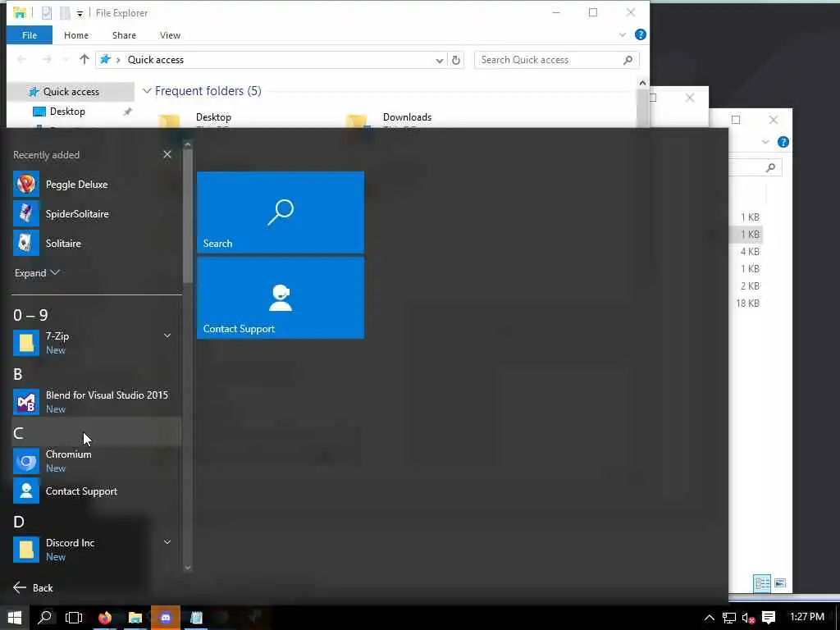Switch back window to Large icons view
The width and height of the screenshot is (840, 630).
[780, 583]
